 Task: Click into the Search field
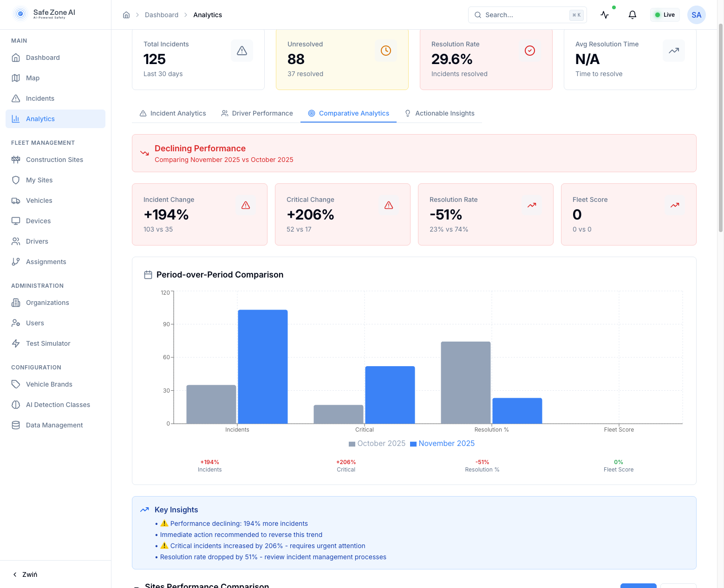pyautogui.click(x=515, y=14)
